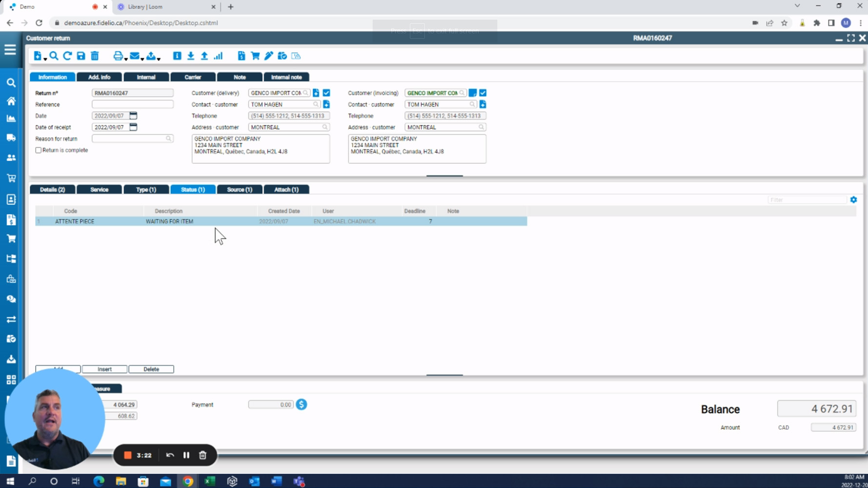Switch to Internal tab
Image resolution: width=868 pixels, height=488 pixels.
146,77
